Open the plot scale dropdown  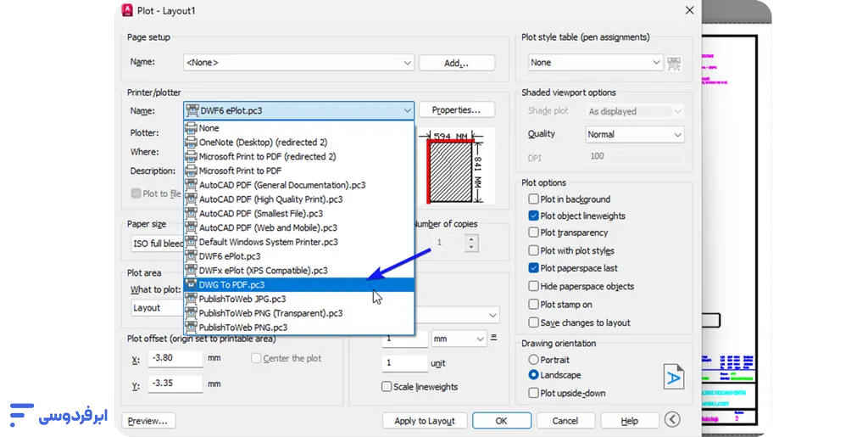tap(457, 315)
